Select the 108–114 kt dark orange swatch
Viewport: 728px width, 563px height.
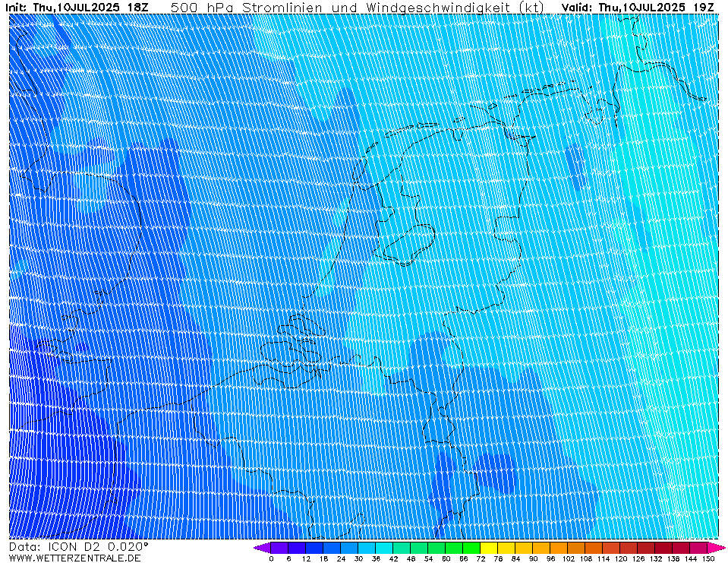(x=594, y=548)
